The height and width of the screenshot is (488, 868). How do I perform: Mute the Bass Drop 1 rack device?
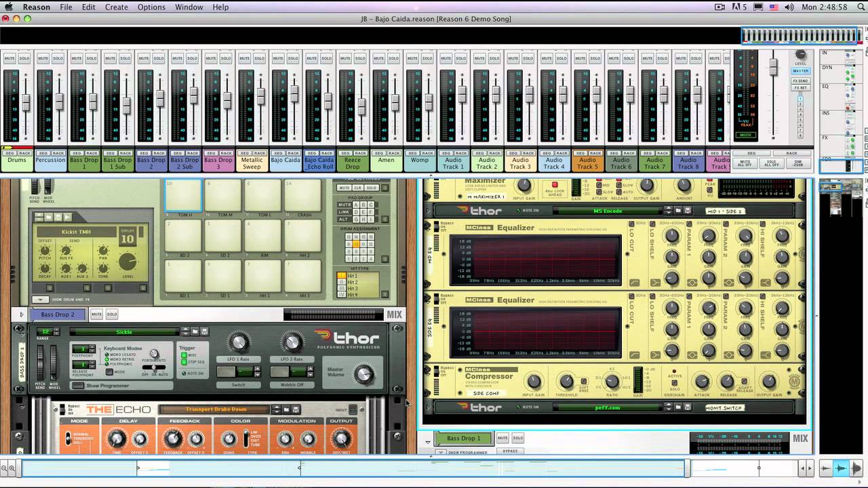tap(502, 438)
